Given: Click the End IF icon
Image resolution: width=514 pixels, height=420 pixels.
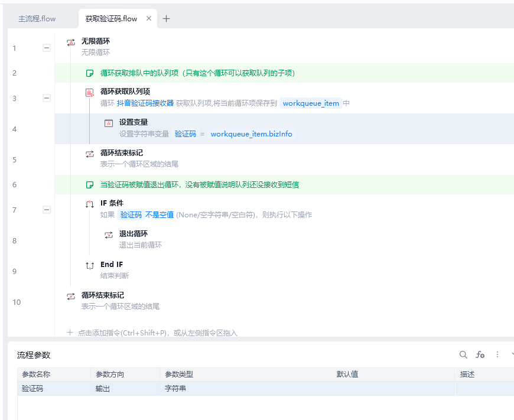Looking at the screenshot, I should 90,266.
